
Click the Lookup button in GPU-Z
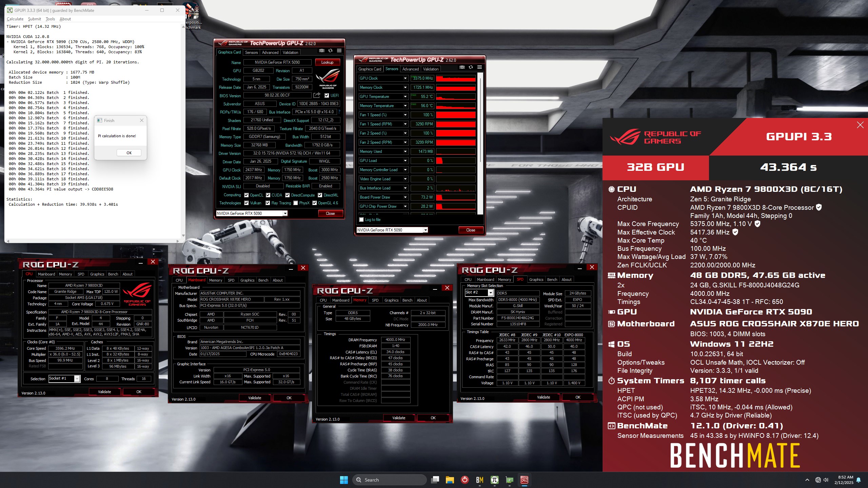tap(327, 62)
